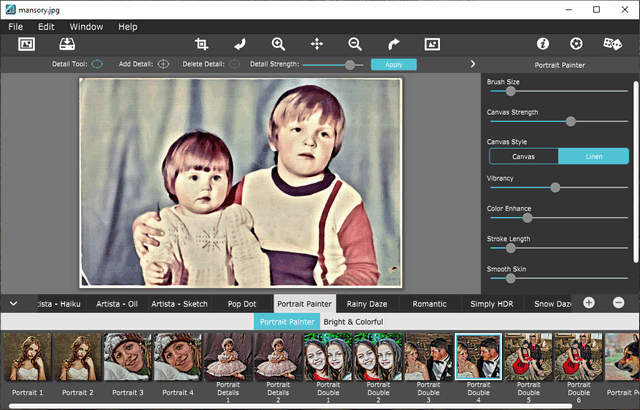Click the dice randomize icon
Screen dimensions: 640x410
612,44
